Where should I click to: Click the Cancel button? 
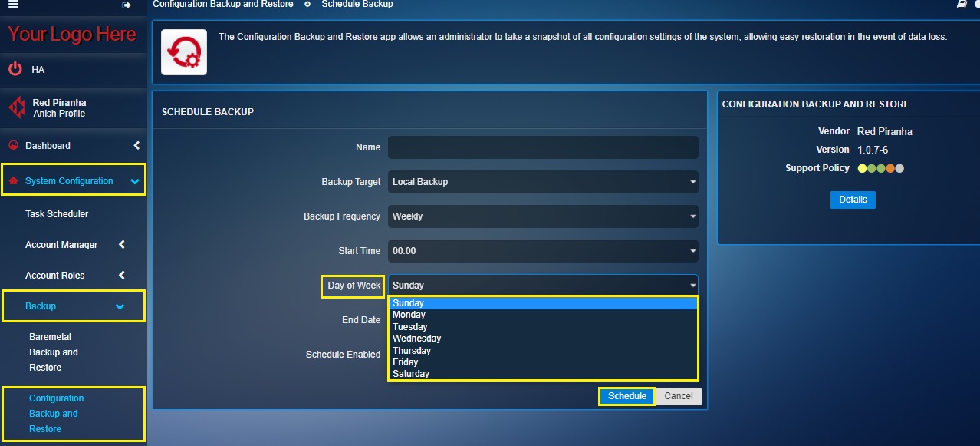tap(679, 396)
